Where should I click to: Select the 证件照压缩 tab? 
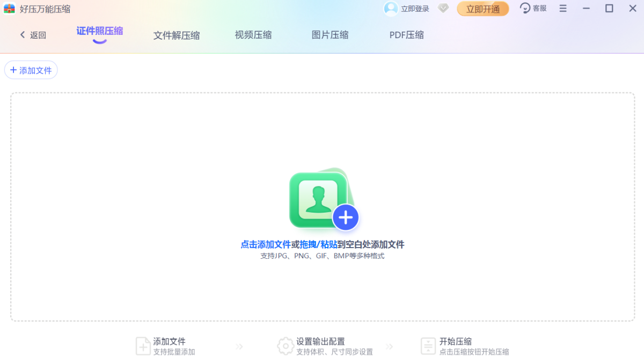point(99,32)
